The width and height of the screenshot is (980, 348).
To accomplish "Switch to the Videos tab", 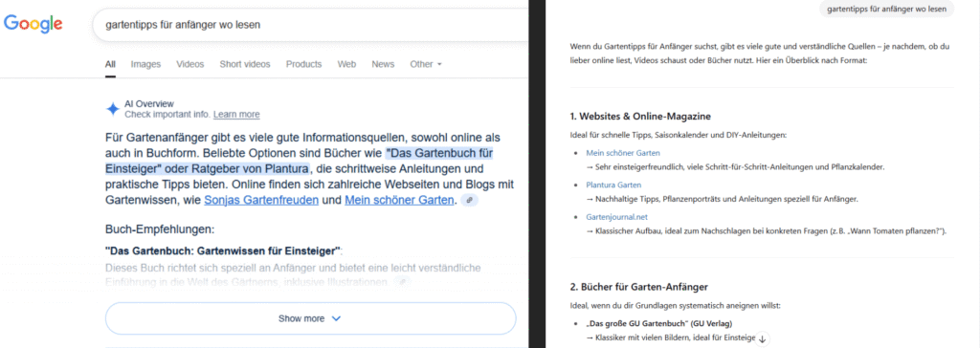I will (190, 64).
